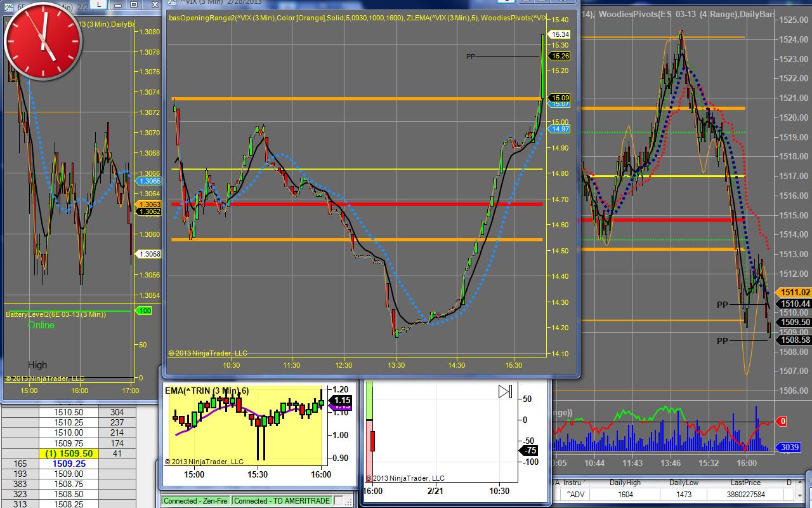The image size is (812, 508).
Task: Click Connected - Zen-Fire status indicator
Action: [196, 501]
